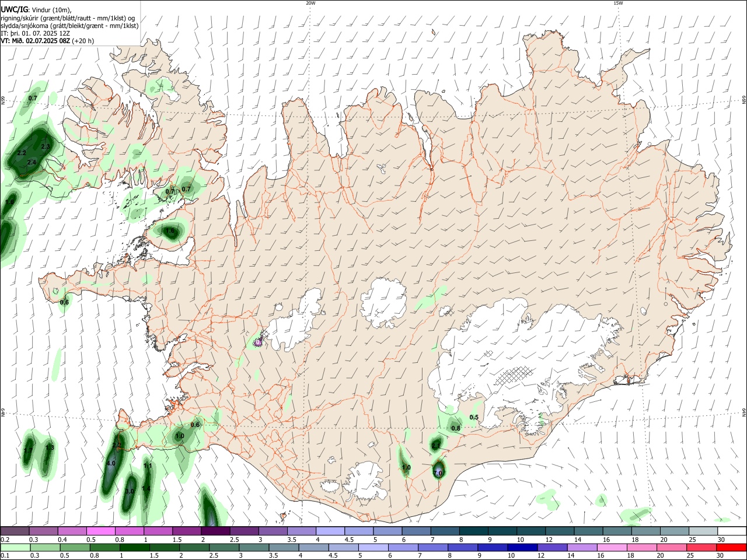Image resolution: width=747 pixels, height=560 pixels.
Task: Select the green swatch labeled 2 in lower scale
Action: (194, 547)
